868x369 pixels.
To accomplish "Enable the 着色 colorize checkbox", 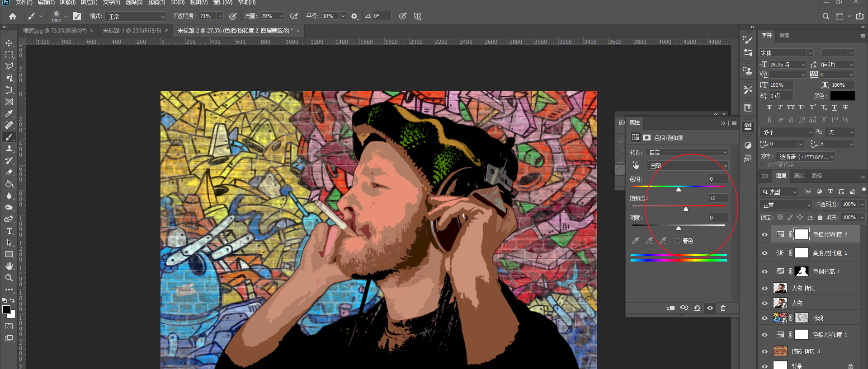I will [x=677, y=241].
